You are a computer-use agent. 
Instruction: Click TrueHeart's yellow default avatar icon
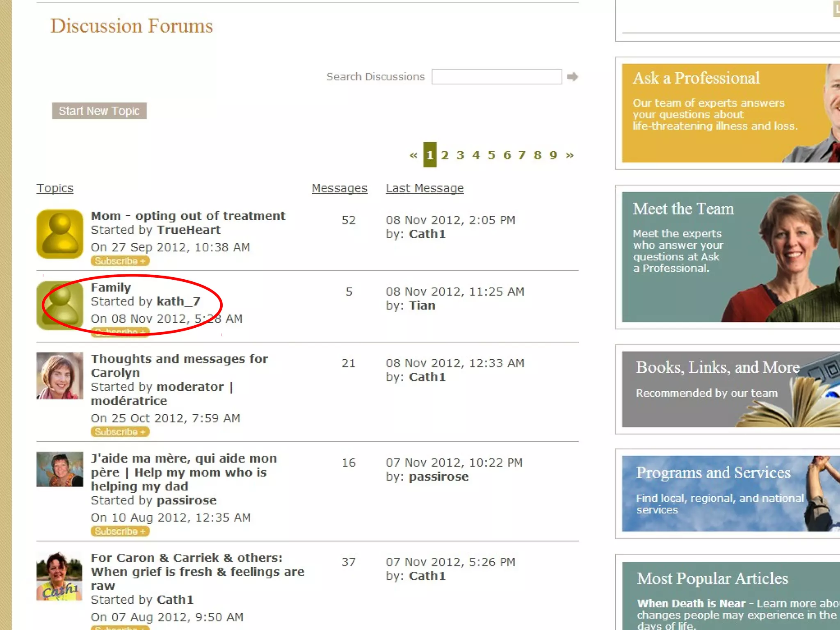point(60,234)
